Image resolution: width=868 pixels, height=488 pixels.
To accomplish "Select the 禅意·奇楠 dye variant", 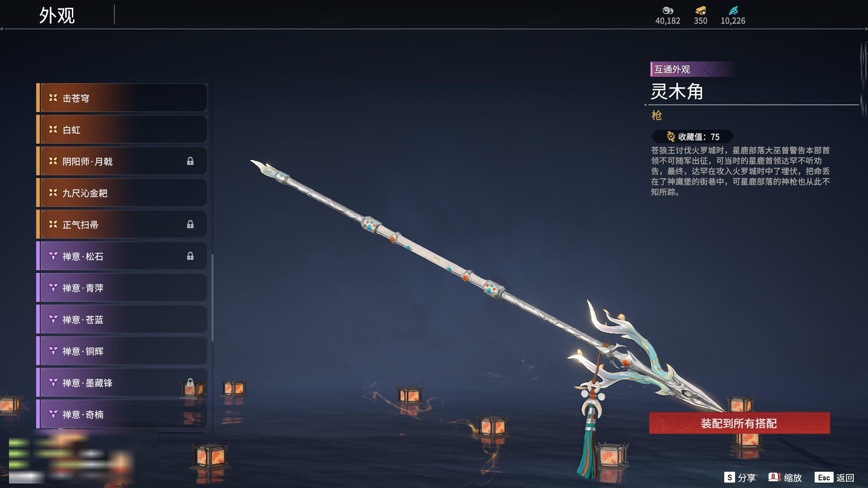I will coord(122,414).
